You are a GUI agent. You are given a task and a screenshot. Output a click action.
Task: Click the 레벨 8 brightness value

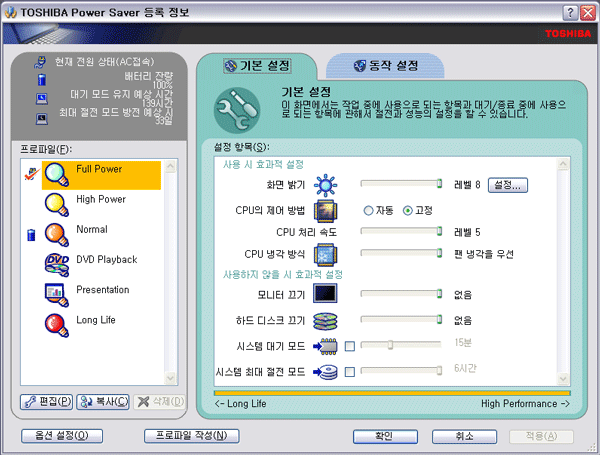click(467, 185)
